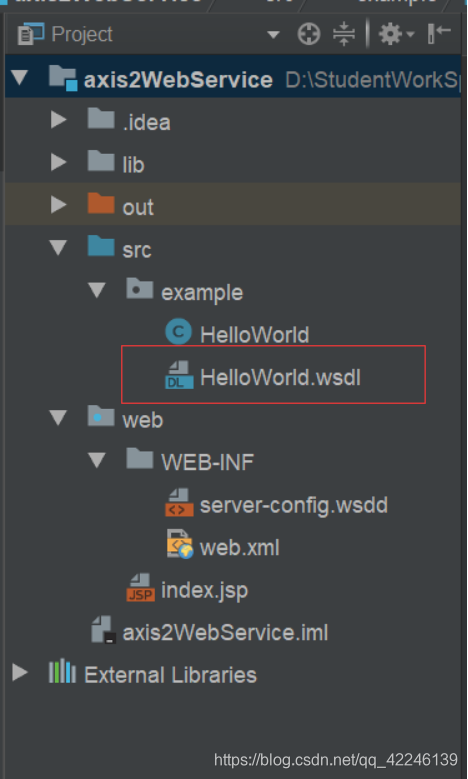468x779 pixels.
Task: Click the Hide panel icon
Action: click(439, 34)
